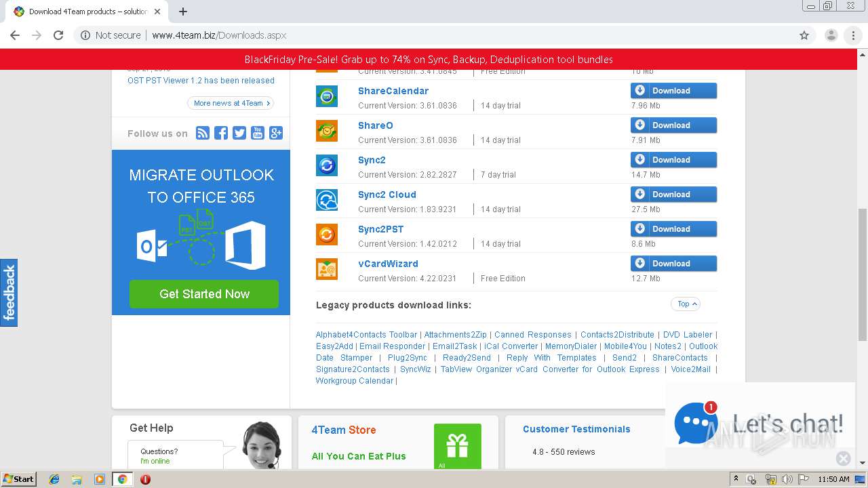Open the YouTube follow icon

(258, 133)
